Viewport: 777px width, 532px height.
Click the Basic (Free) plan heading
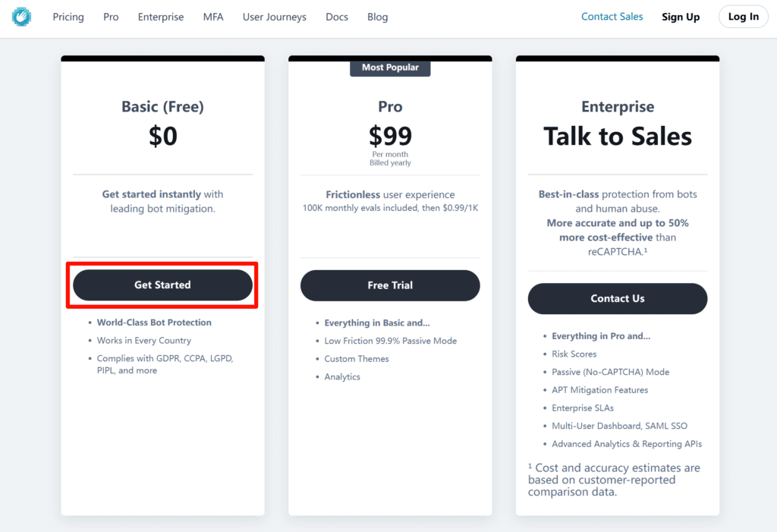162,107
